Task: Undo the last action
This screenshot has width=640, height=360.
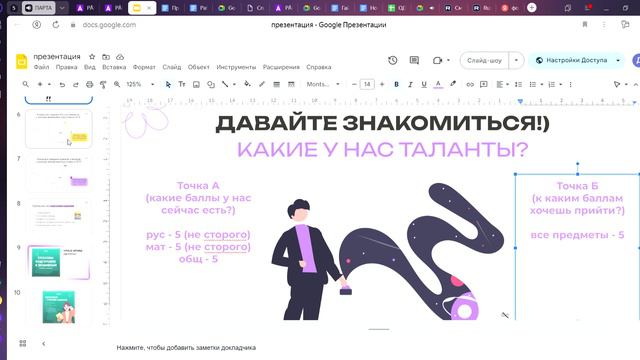Action: [x=62, y=84]
